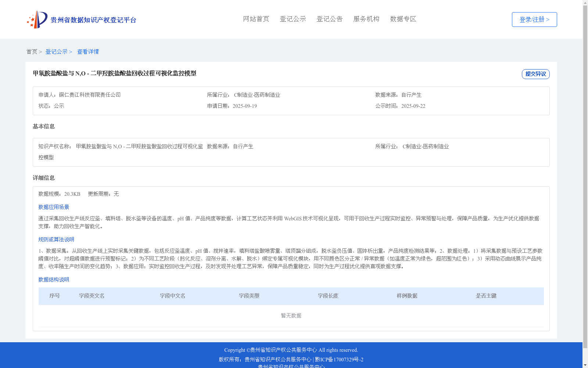Click 数据结构说明 section heading
This screenshot has height=368, width=588.
[54, 280]
